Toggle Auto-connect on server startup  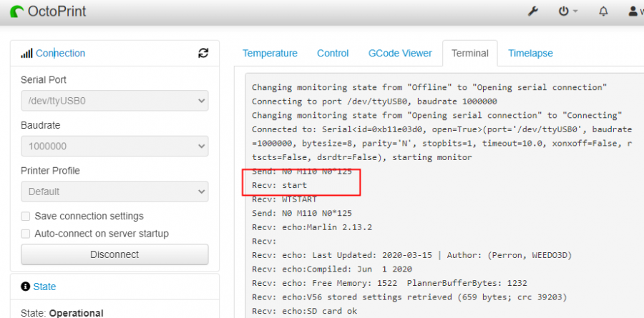[26, 234]
